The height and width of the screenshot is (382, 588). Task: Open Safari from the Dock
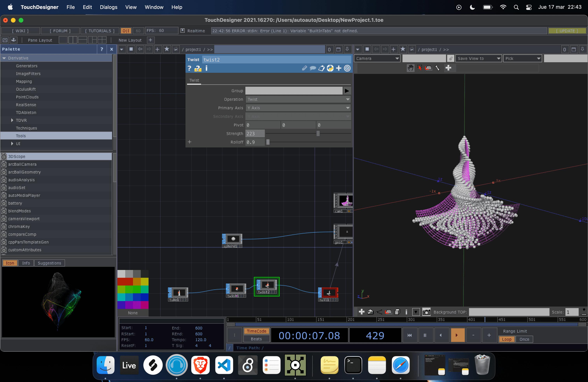[x=401, y=365]
